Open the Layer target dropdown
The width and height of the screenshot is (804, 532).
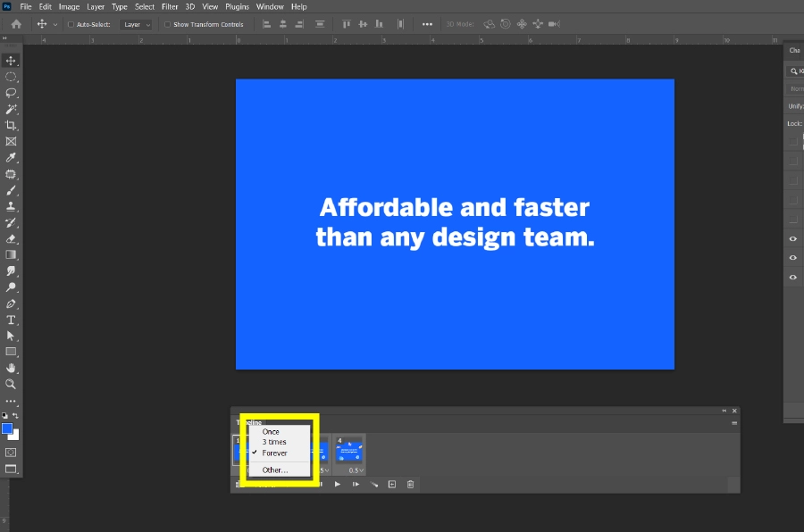(x=136, y=24)
